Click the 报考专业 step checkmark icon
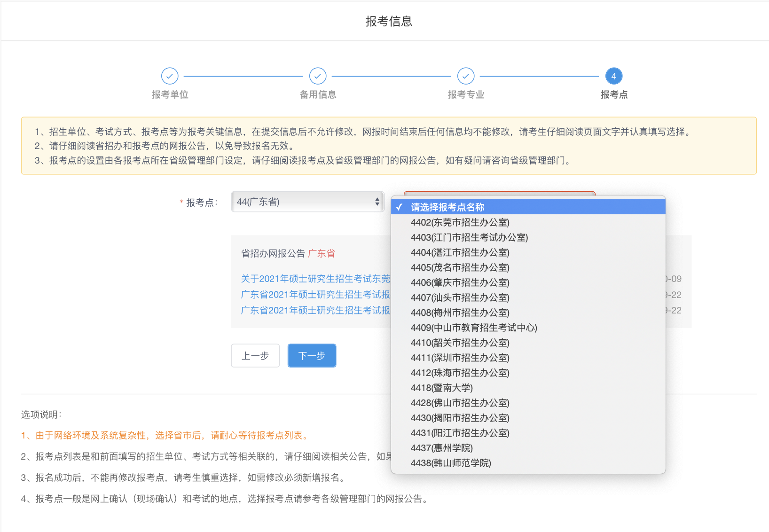The height and width of the screenshot is (532, 769). point(466,76)
